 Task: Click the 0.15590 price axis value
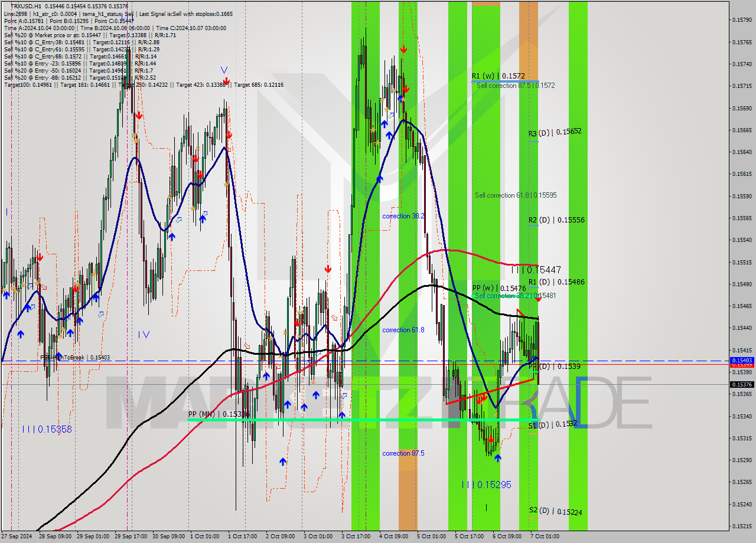coord(742,196)
